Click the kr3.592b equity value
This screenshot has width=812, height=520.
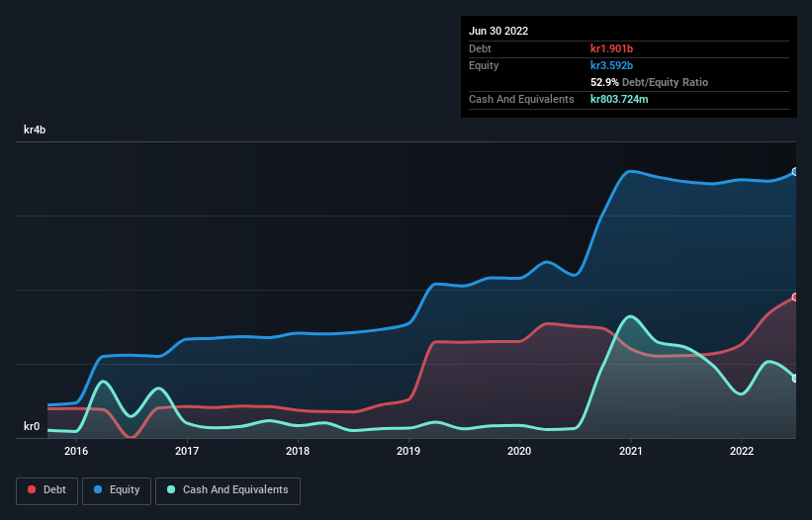click(x=611, y=65)
